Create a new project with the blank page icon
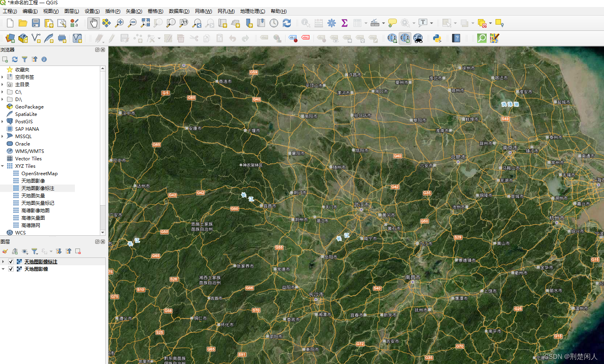This screenshot has height=364, width=604. pos(10,23)
